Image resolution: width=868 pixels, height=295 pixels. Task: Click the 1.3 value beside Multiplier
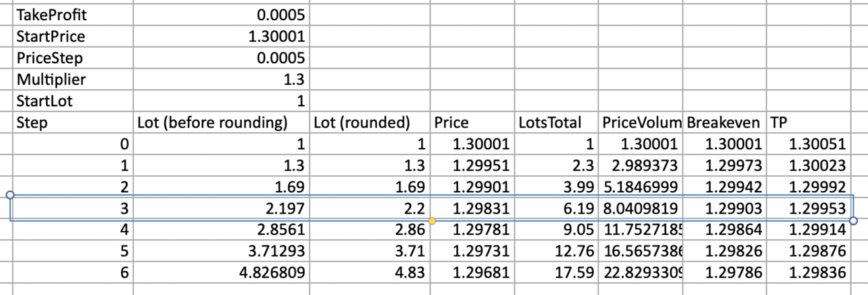click(221, 79)
